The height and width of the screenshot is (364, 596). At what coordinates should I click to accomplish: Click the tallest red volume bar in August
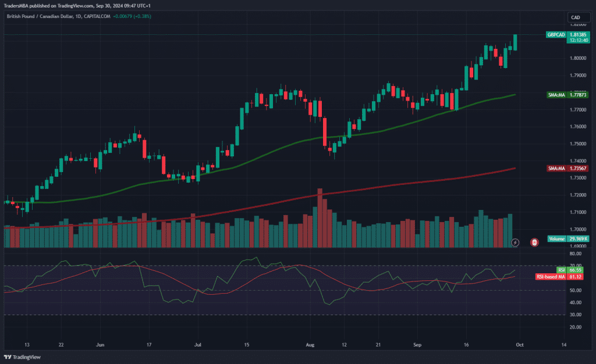(x=320, y=218)
